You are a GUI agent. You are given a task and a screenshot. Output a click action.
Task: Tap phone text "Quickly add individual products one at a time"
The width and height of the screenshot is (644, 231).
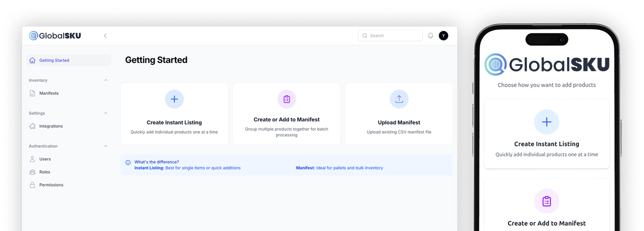point(546,155)
